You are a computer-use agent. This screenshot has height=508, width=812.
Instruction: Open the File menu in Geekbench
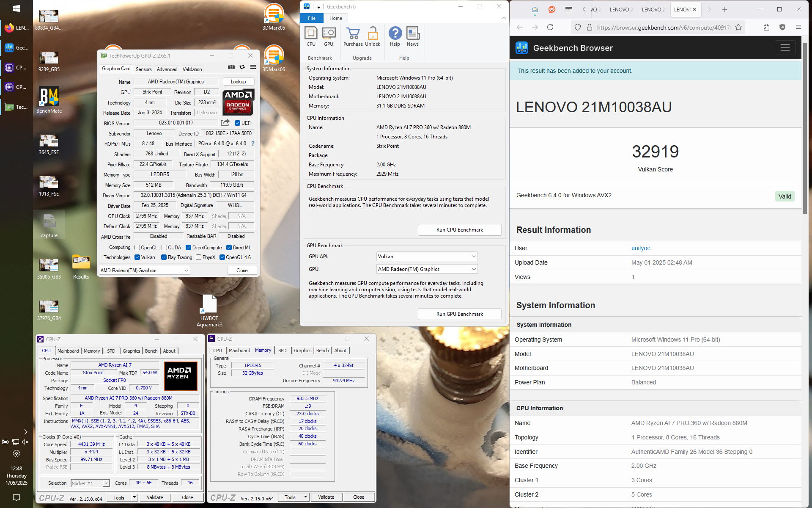click(312, 18)
